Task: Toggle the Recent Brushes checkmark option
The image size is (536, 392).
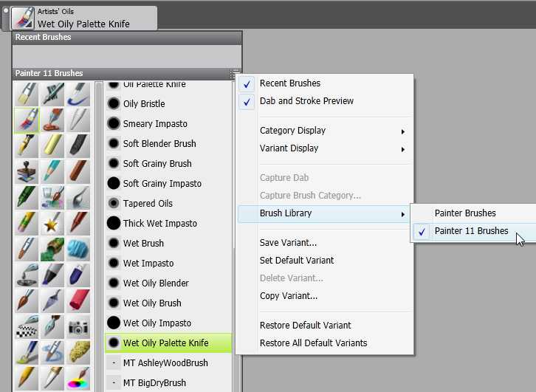Action: (289, 83)
